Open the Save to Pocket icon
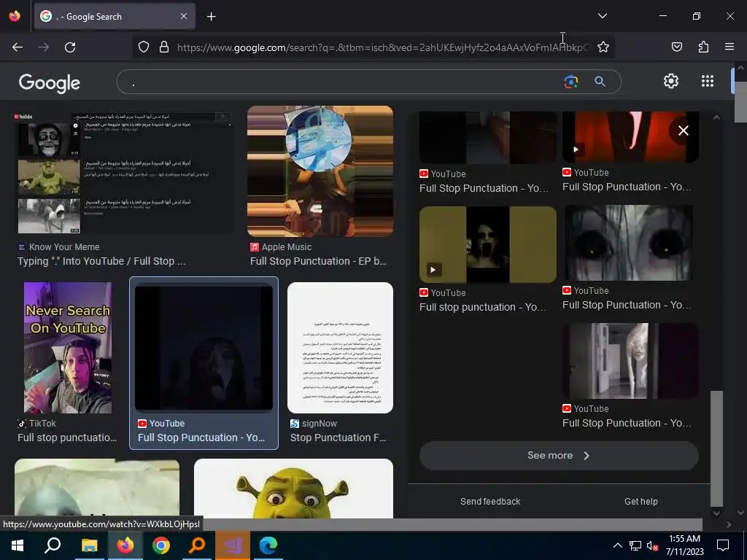Screen dimensions: 747x560 click(x=677, y=47)
